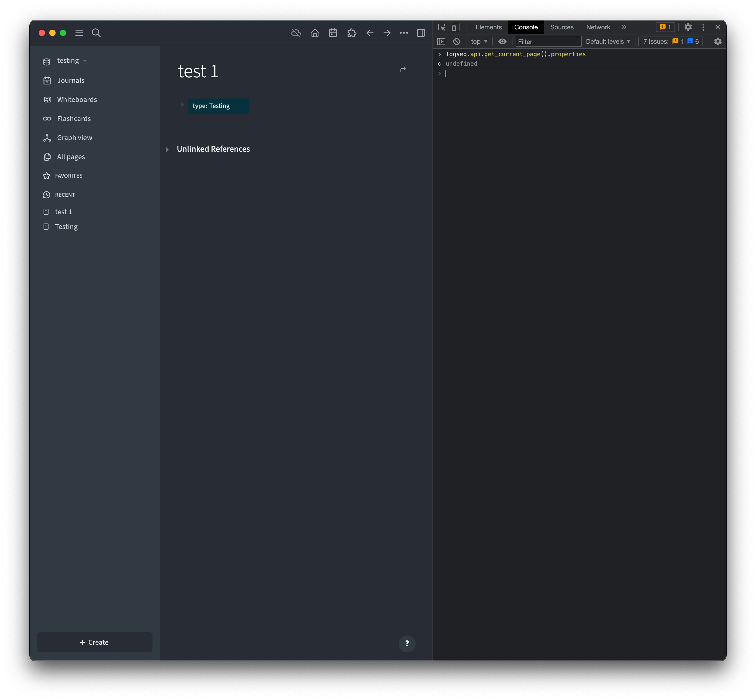Image resolution: width=756 pixels, height=700 pixels.
Task: Expand the Unlinked References section
Action: 167,149
